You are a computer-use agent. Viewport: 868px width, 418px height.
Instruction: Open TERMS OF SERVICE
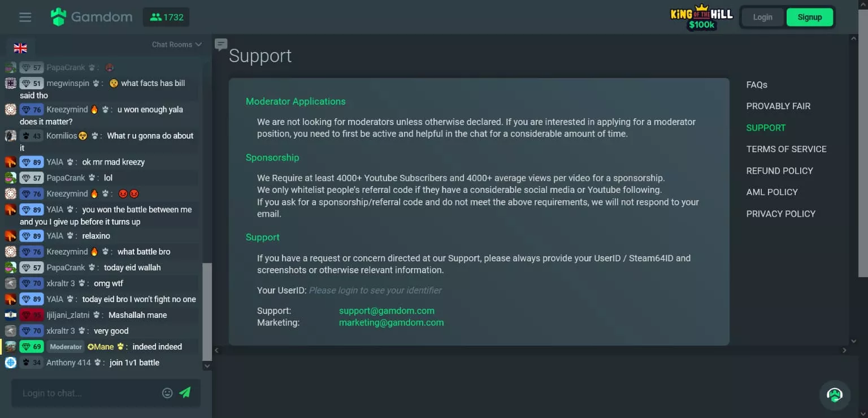[x=786, y=149]
